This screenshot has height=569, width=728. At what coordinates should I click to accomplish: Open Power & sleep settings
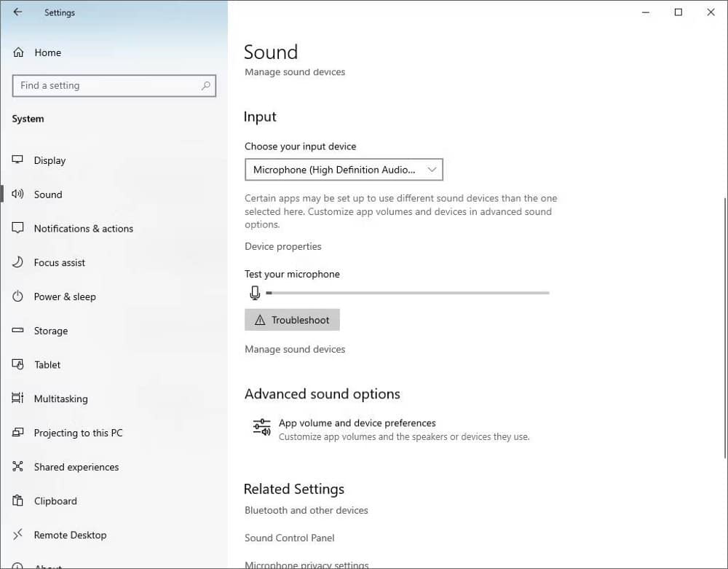(x=64, y=297)
